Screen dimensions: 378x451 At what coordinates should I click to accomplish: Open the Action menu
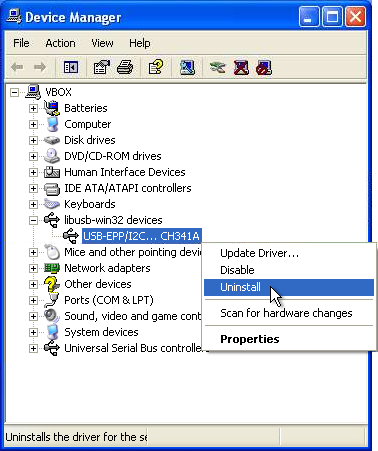click(60, 43)
